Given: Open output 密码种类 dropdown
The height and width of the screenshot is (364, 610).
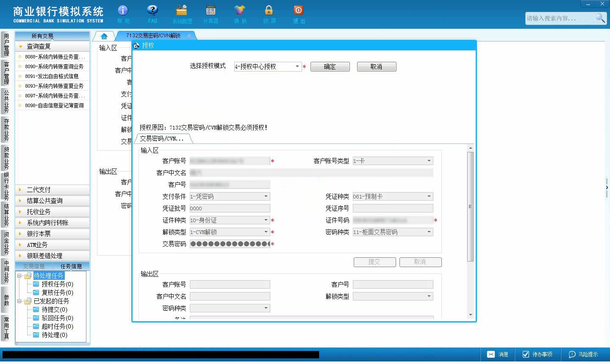Looking at the screenshot, I should 266,308.
